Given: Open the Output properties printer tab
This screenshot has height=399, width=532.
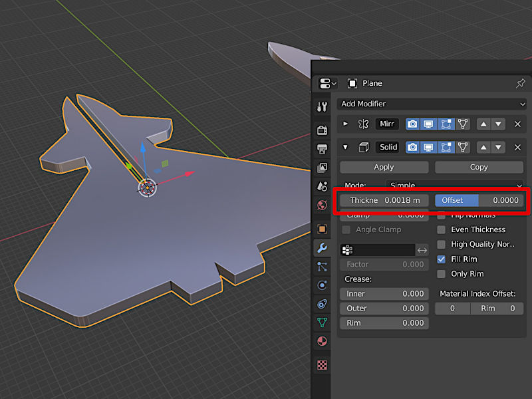Looking at the screenshot, I should 322,148.
